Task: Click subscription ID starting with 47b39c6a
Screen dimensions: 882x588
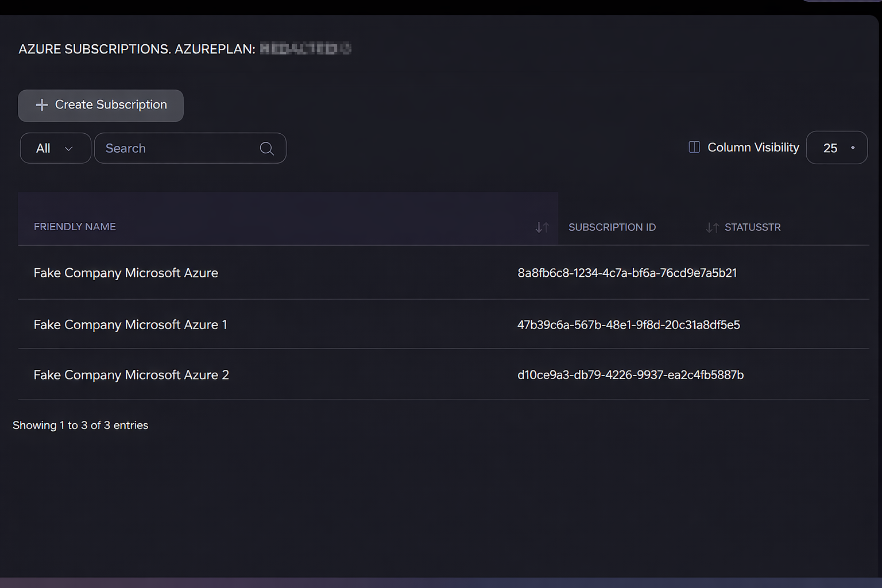Action: coord(629,324)
